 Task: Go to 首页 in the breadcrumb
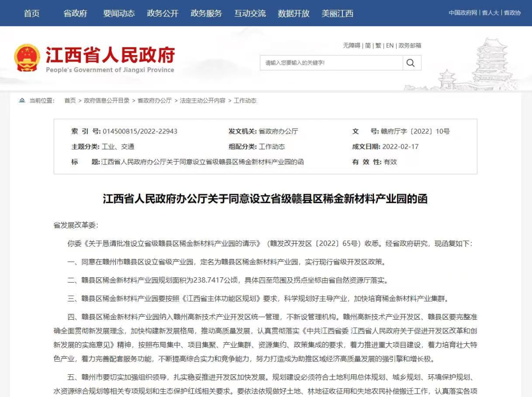coord(70,100)
